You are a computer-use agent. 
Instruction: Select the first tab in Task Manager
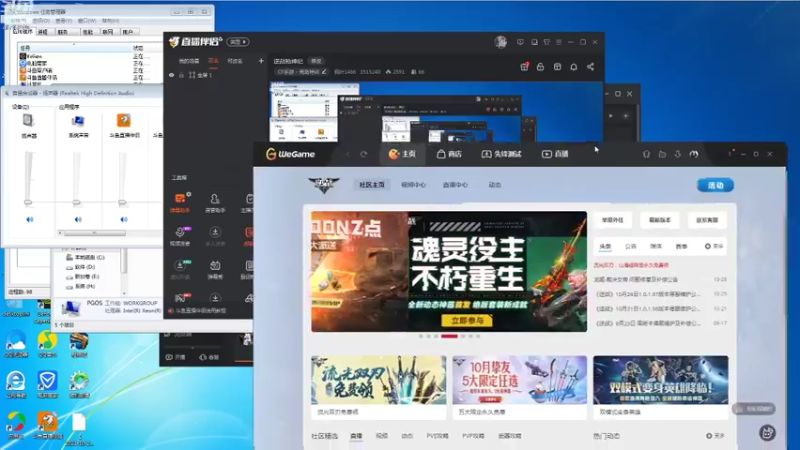(x=23, y=32)
